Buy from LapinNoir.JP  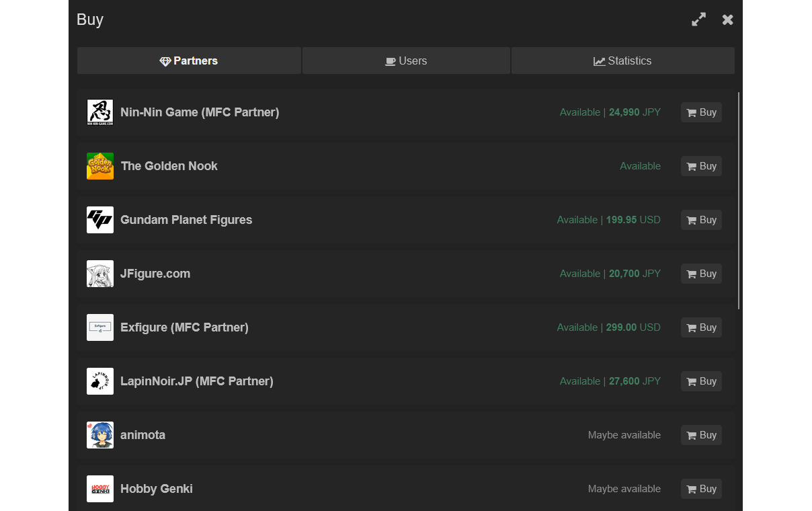[701, 381]
